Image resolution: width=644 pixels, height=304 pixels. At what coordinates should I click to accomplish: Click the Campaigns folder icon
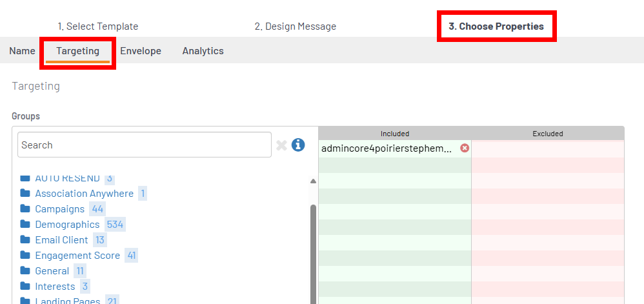(25, 208)
